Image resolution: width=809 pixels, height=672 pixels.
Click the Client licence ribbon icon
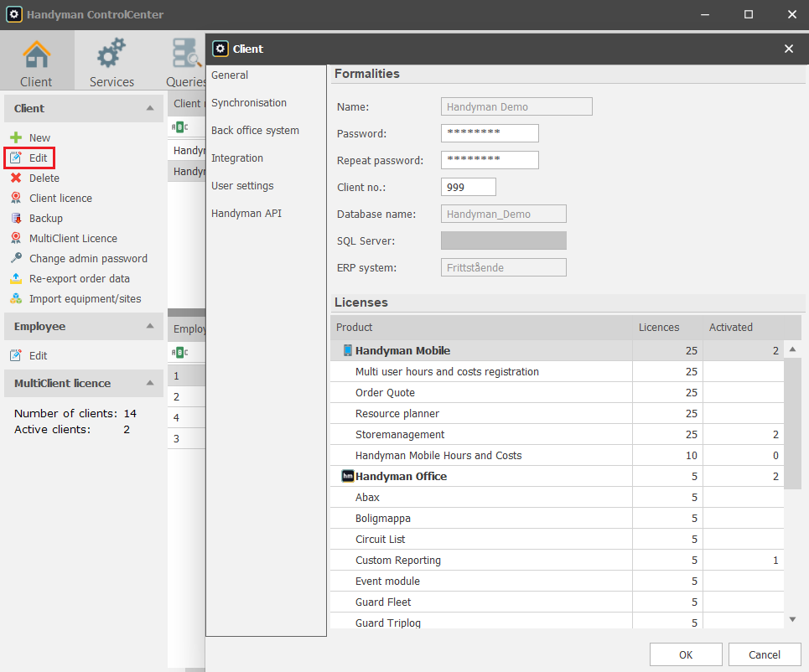click(x=16, y=198)
